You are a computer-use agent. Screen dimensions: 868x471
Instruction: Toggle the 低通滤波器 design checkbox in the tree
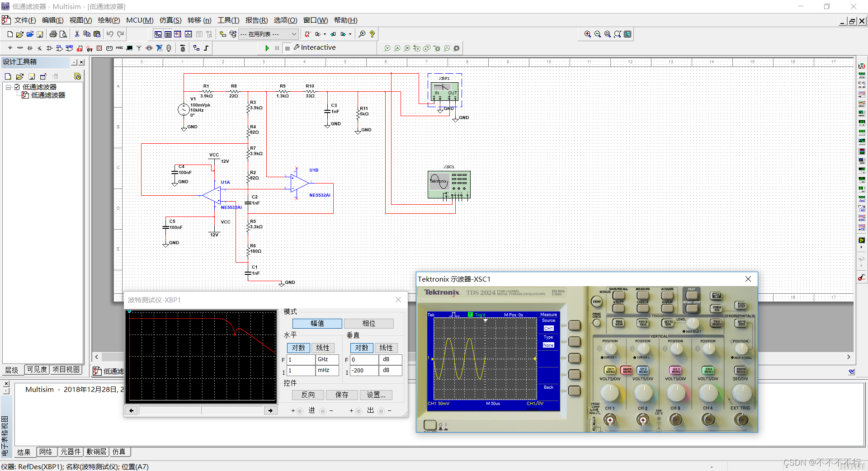coord(17,87)
